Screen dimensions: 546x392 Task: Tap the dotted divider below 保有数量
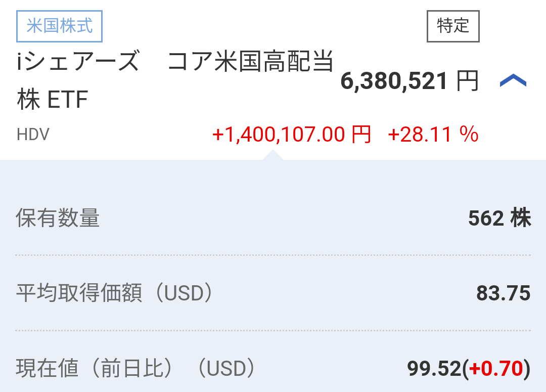[273, 255]
